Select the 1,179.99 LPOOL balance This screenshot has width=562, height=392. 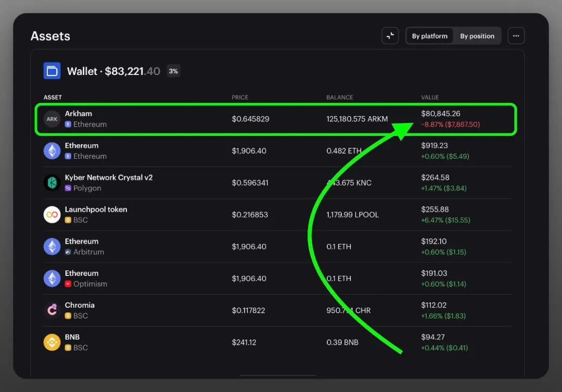[352, 215]
